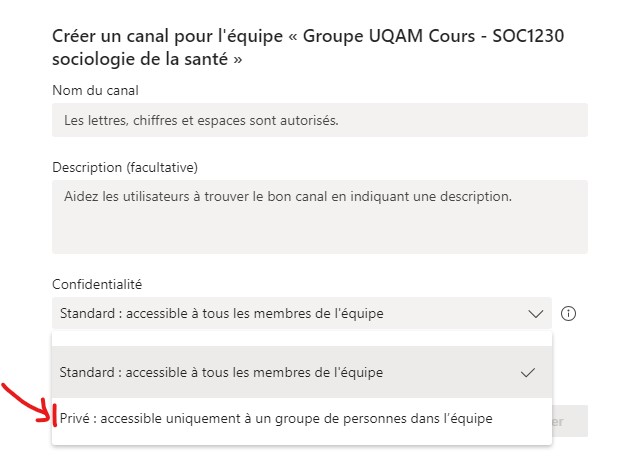This screenshot has height=465, width=618.
Task: Click the partially hidden button behind the dropdown
Action: [x=569, y=421]
